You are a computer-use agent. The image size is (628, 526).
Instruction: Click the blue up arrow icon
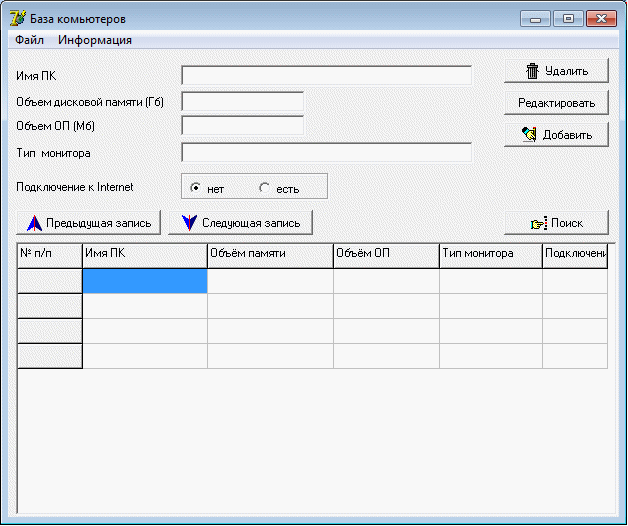pos(34,223)
